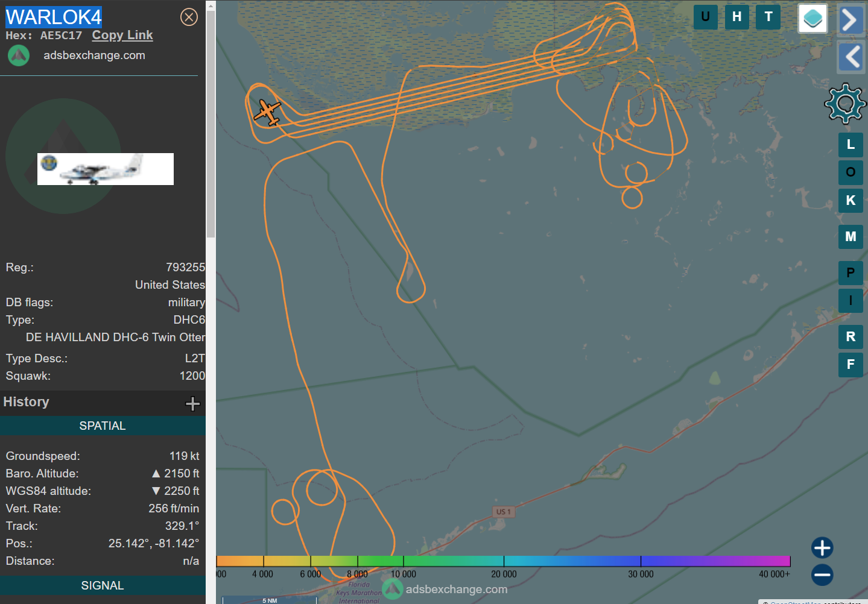Screen dimensions: 868x604
Task: Click the military DB flags value
Action: [x=186, y=302]
